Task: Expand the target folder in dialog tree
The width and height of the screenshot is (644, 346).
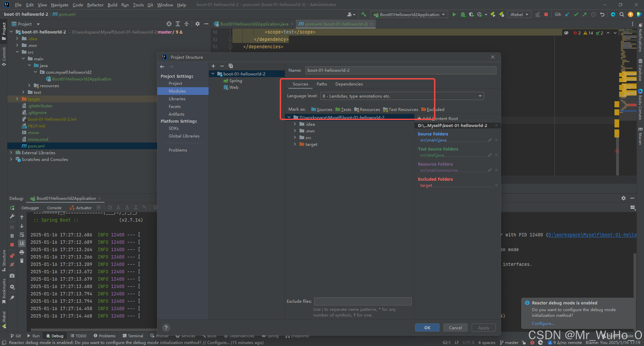Action: pyautogui.click(x=295, y=144)
